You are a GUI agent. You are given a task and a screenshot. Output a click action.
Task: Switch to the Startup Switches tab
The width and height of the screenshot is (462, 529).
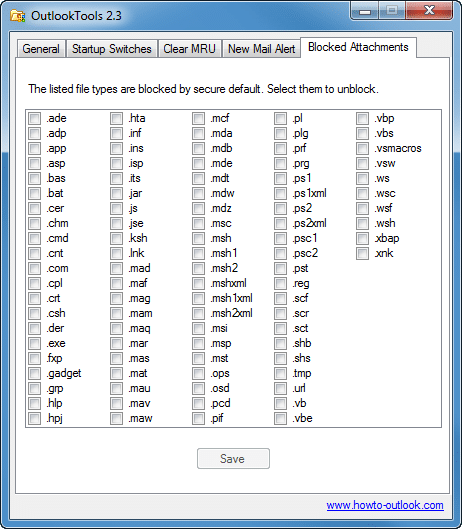click(x=112, y=49)
